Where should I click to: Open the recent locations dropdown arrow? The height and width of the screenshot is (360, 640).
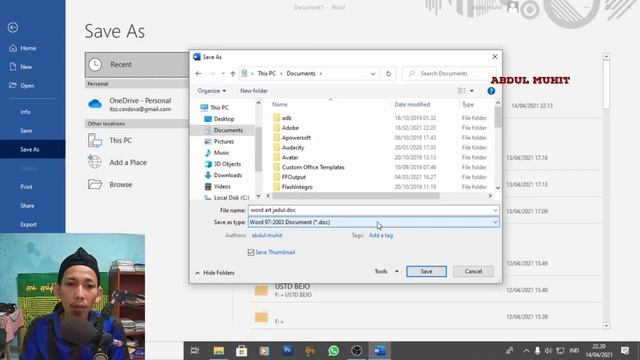pyautogui.click(x=223, y=73)
